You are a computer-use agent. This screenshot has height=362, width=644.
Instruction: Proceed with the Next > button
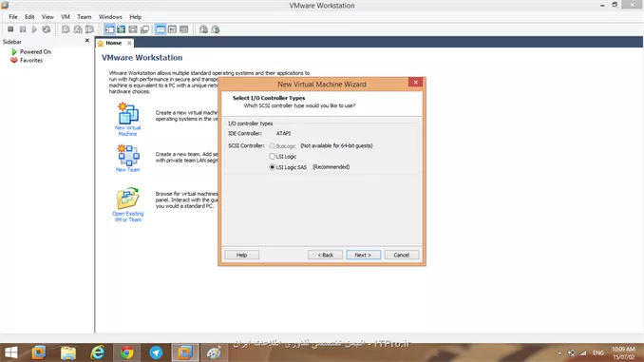363,256
